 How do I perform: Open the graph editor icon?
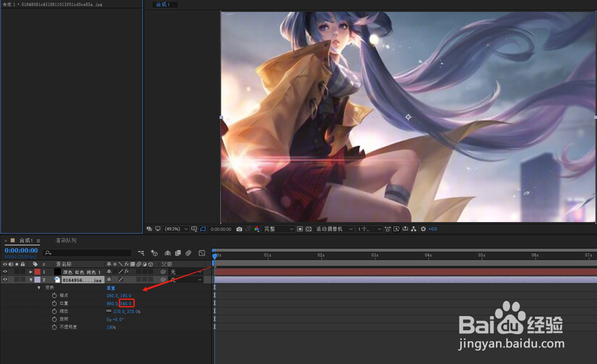(202, 253)
